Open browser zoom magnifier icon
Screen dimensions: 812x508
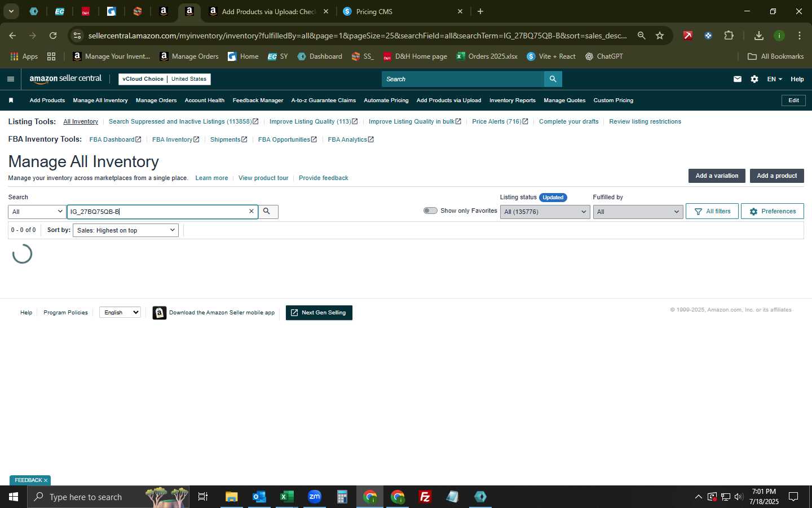[x=641, y=36]
